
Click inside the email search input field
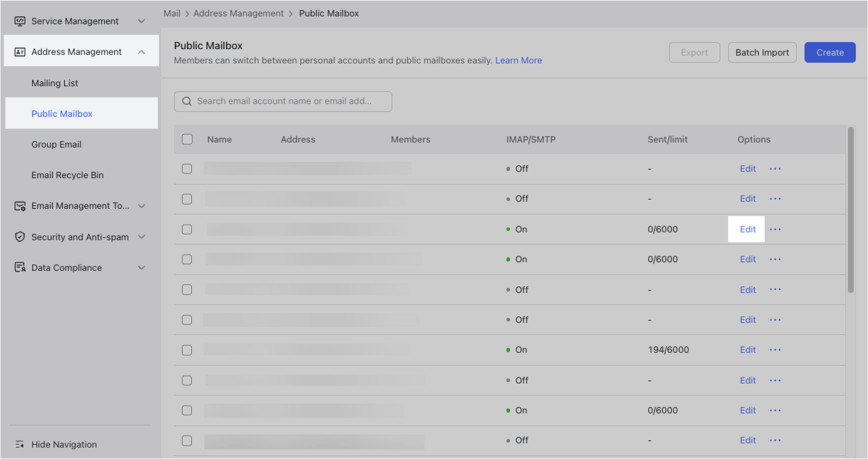click(285, 101)
